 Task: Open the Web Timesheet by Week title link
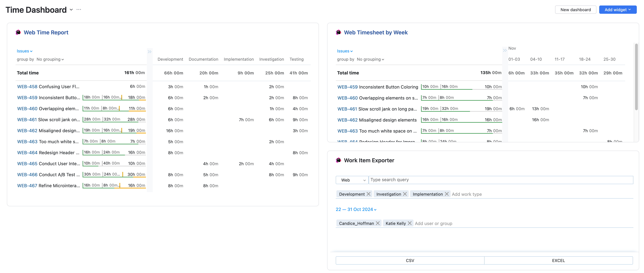pyautogui.click(x=376, y=32)
